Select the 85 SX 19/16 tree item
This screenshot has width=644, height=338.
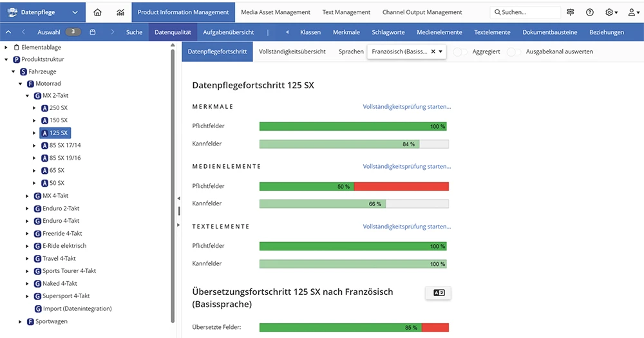pyautogui.click(x=61, y=158)
